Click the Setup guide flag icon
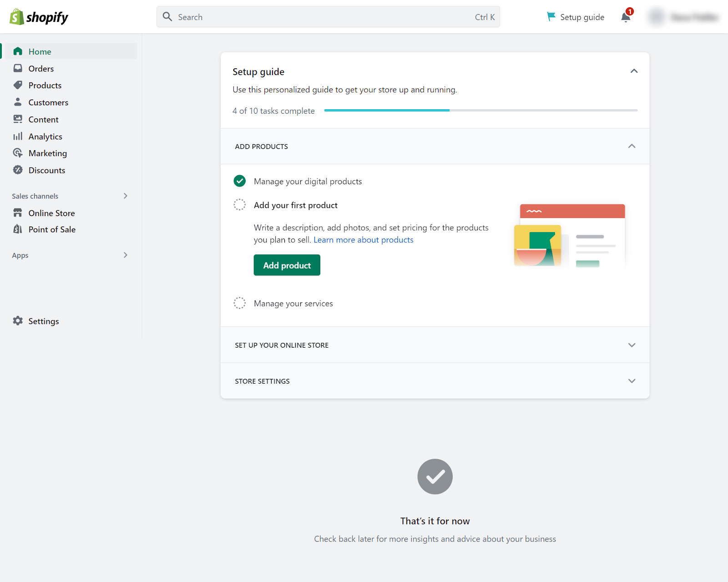 tap(551, 17)
